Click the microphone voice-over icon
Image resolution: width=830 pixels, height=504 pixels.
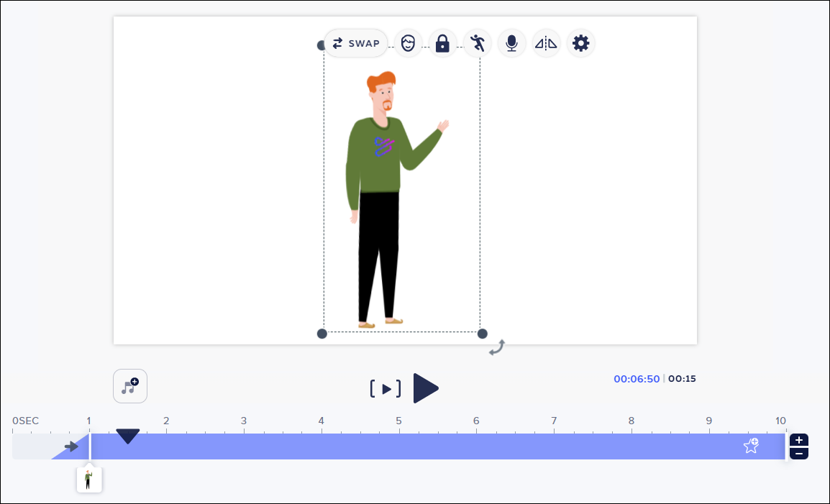511,43
